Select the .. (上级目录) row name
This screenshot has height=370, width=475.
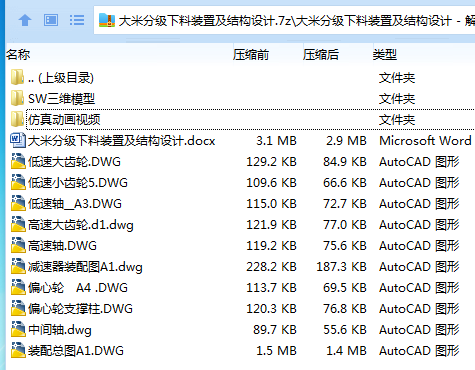pyautogui.click(x=61, y=78)
